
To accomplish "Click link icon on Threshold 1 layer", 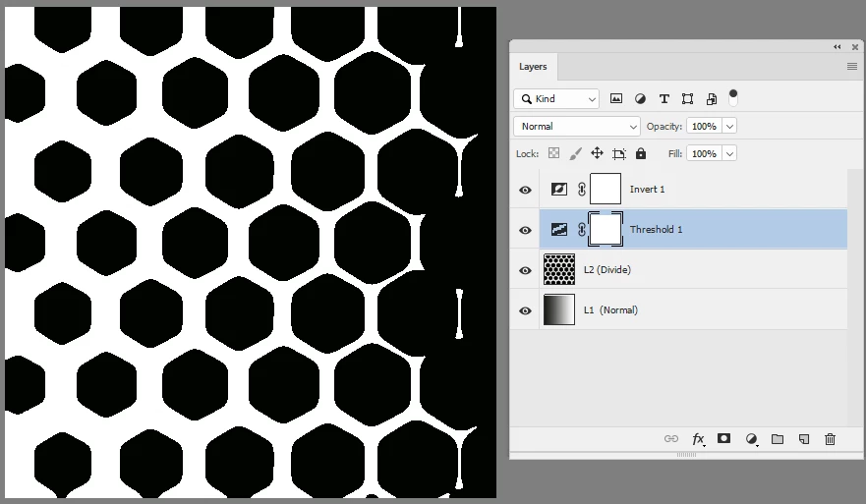I will coord(582,230).
